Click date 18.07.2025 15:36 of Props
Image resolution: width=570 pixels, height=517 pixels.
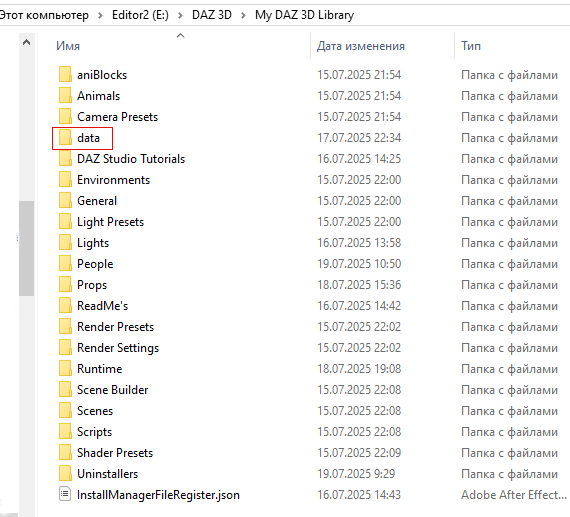coord(359,285)
